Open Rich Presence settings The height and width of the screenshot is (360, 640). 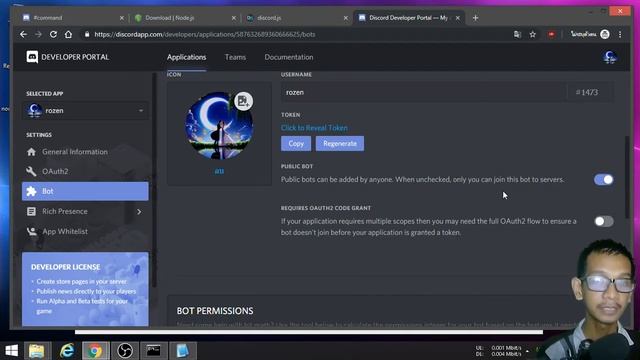tap(85, 211)
